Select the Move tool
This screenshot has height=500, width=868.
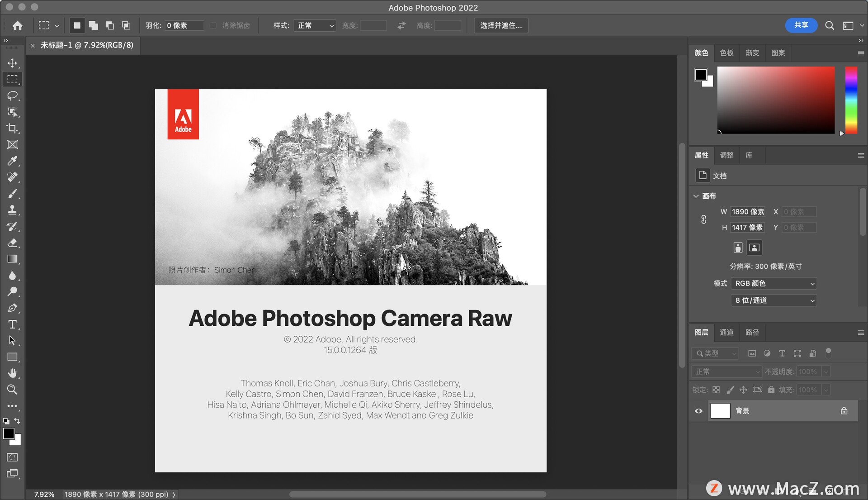tap(12, 63)
